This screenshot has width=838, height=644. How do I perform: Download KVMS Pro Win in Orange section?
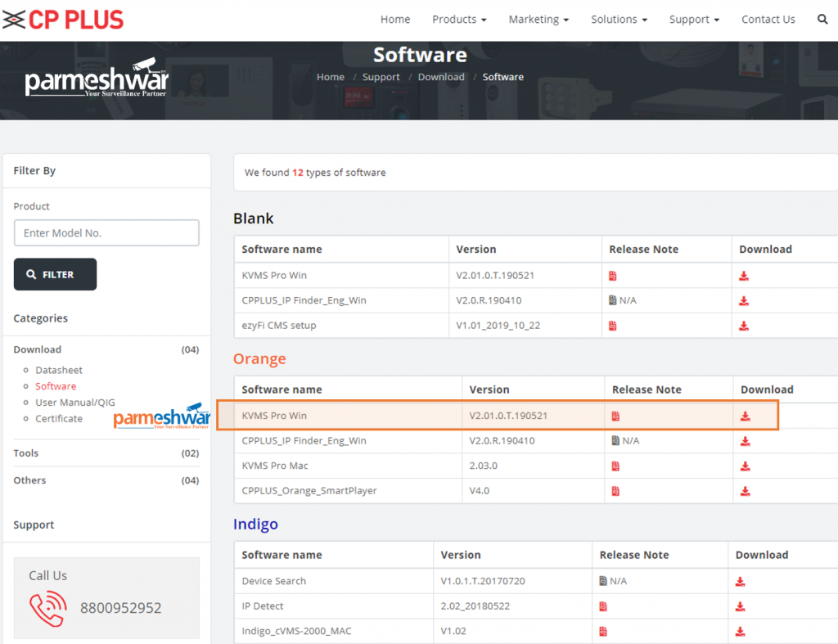pos(745,416)
